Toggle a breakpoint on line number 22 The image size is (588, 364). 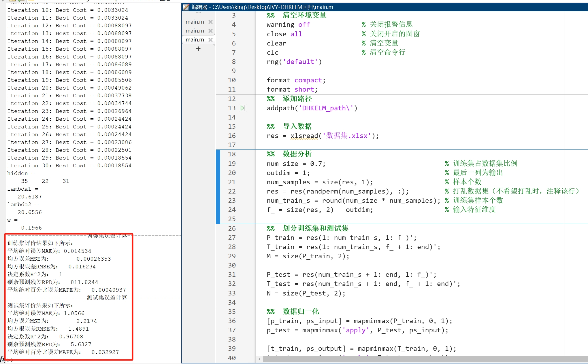232,191
